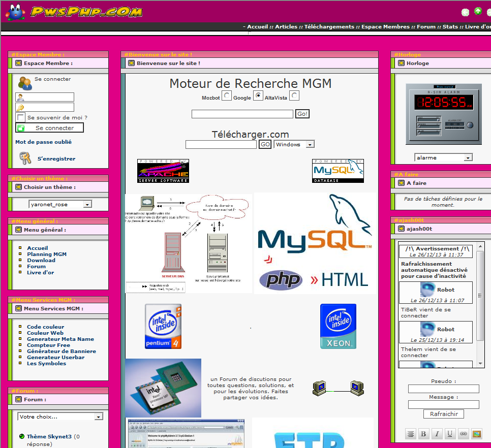Click the Intel Inside Pentium 4 badge

pos(163,326)
